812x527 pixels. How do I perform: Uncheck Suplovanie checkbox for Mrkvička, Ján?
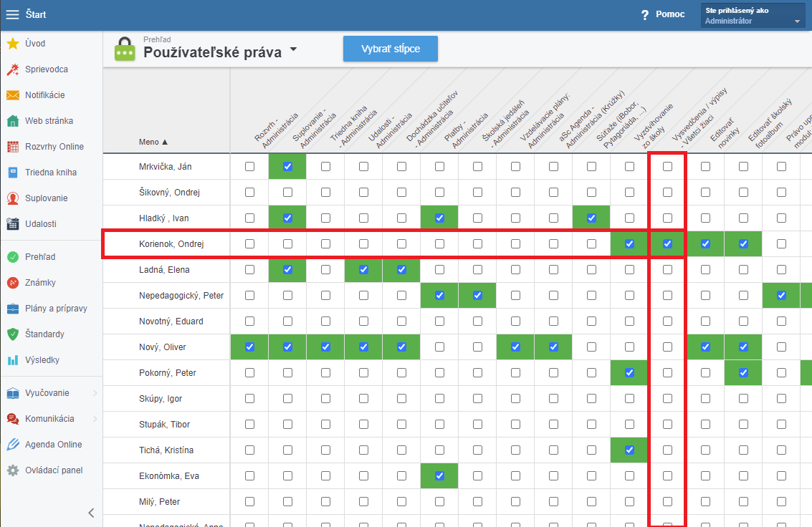coord(287,167)
